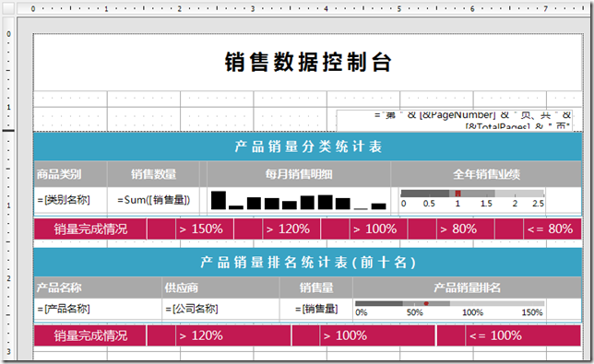Click the 商品类别 column header
Image resolution: width=594 pixels, height=364 pixels.
click(70, 174)
